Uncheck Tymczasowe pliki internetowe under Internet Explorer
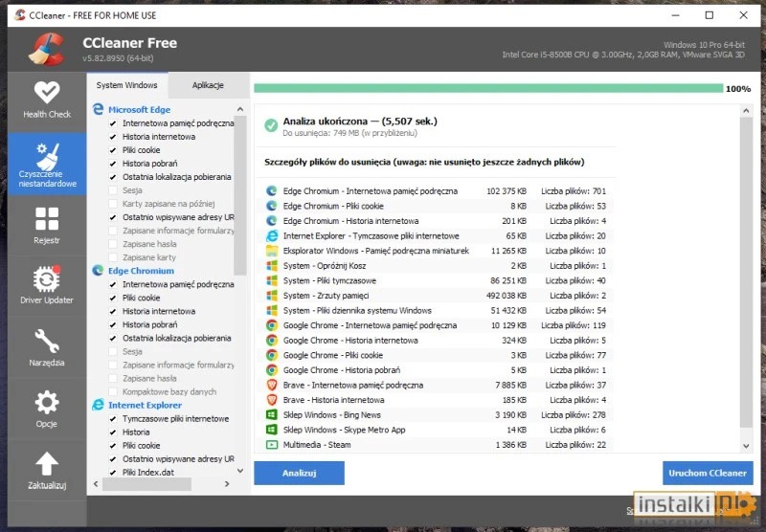This screenshot has height=532, width=766. coord(113,418)
